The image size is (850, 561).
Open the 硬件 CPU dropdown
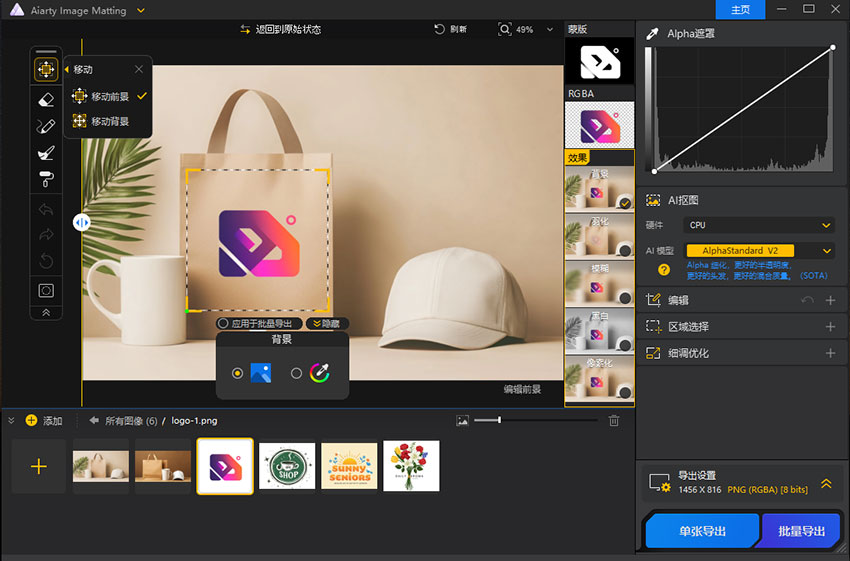(759, 225)
